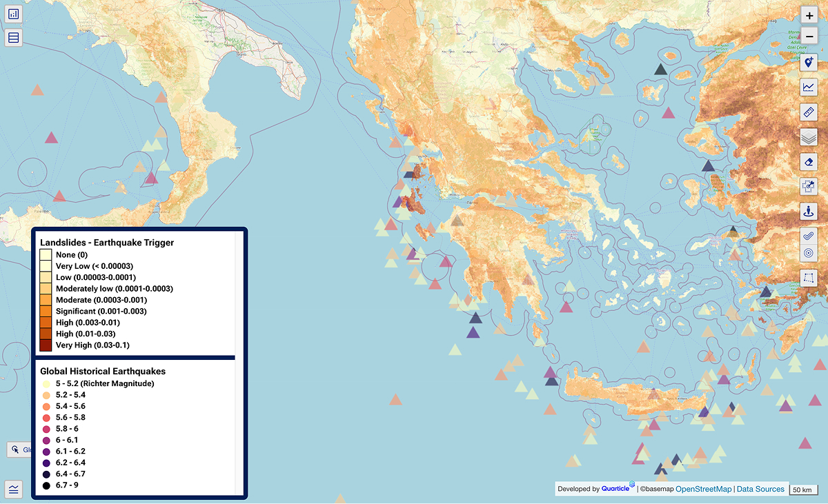This screenshot has height=504, width=828.
Task: Open the chart analysis tool
Action: click(x=808, y=86)
